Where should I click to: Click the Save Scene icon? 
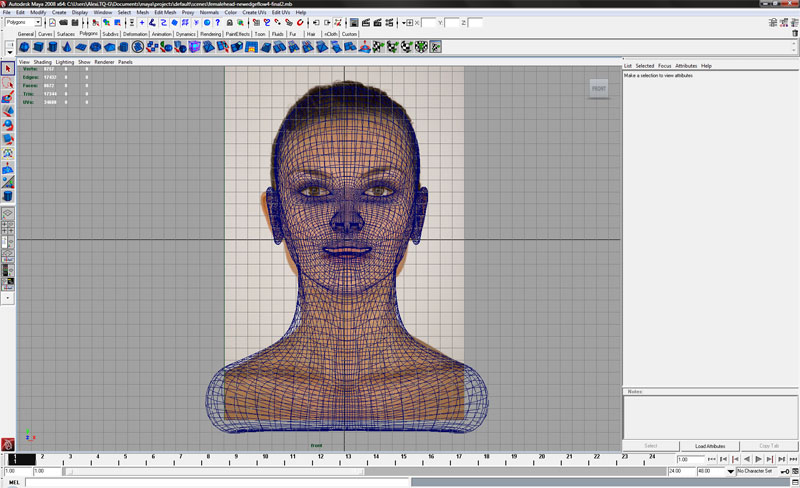(75, 22)
